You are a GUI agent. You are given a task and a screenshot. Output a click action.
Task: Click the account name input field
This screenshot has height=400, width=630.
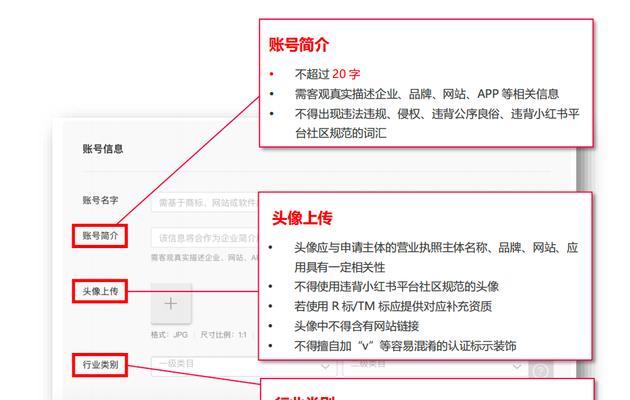tap(205, 202)
